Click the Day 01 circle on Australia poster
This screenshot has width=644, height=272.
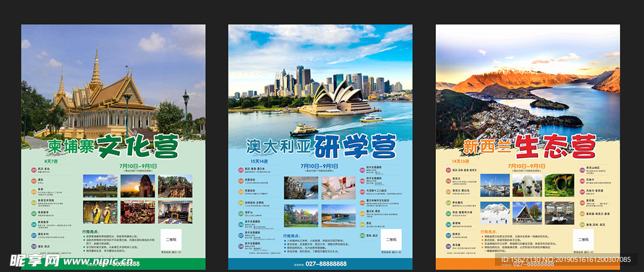241,170
